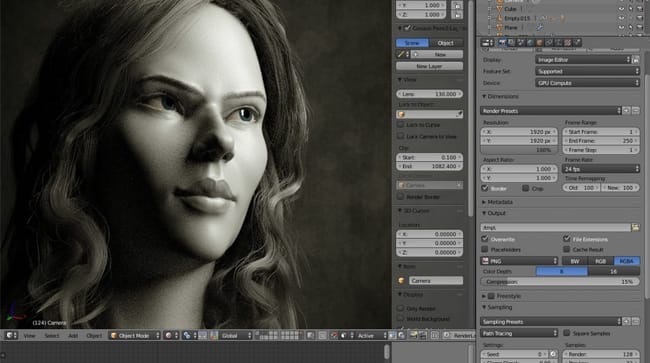
Task: Switch grease pencil source to Scene
Action: pyautogui.click(x=412, y=43)
